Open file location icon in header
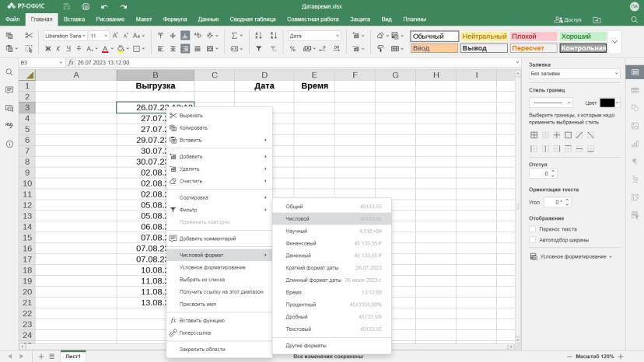 (x=597, y=19)
